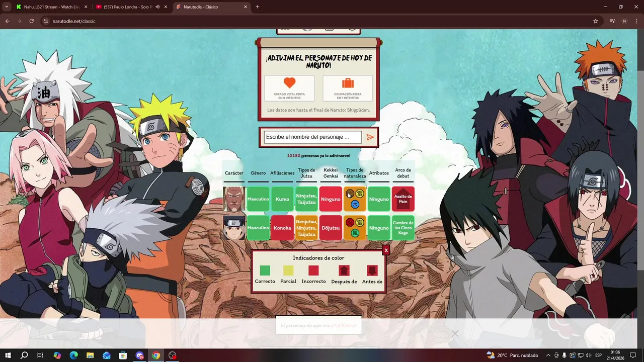The height and width of the screenshot is (362, 644).
Task: Click the first guess's Raikage portrait
Action: [234, 199]
